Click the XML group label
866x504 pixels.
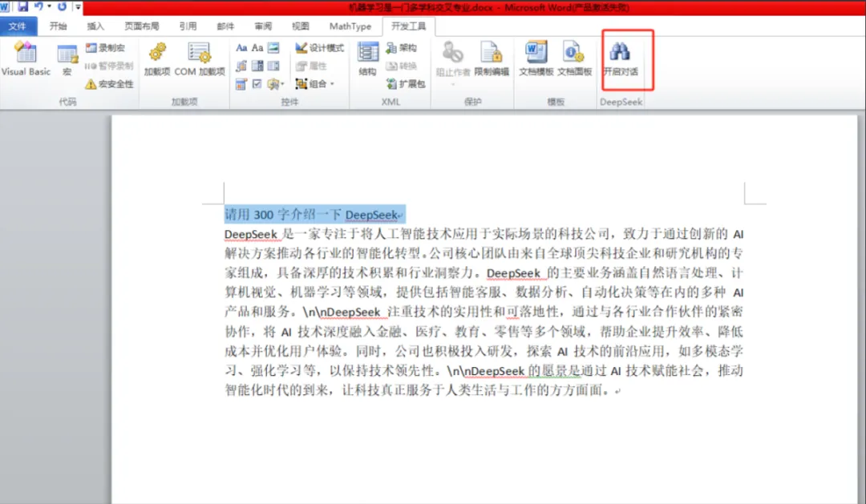(391, 102)
